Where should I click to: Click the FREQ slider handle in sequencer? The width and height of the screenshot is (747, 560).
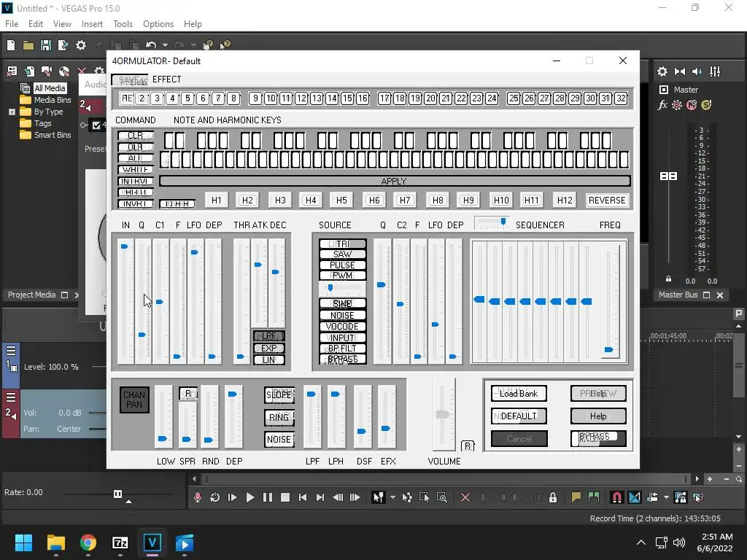click(609, 350)
